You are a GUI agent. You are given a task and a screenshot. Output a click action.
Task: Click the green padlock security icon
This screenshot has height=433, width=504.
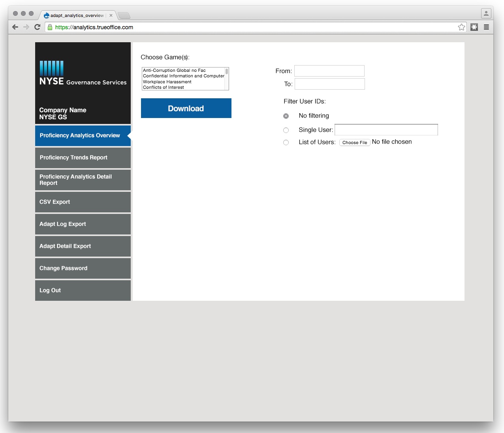point(50,27)
